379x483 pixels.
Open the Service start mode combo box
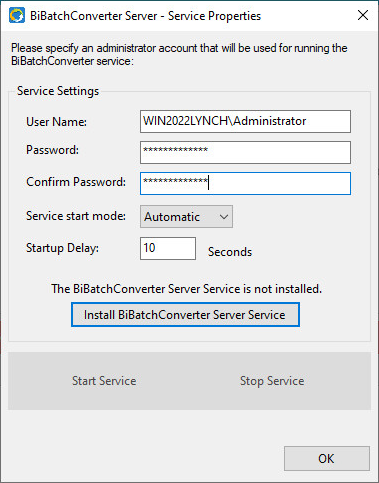click(x=186, y=217)
